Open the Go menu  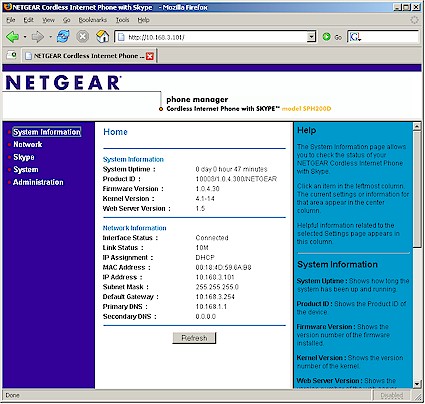click(x=67, y=20)
